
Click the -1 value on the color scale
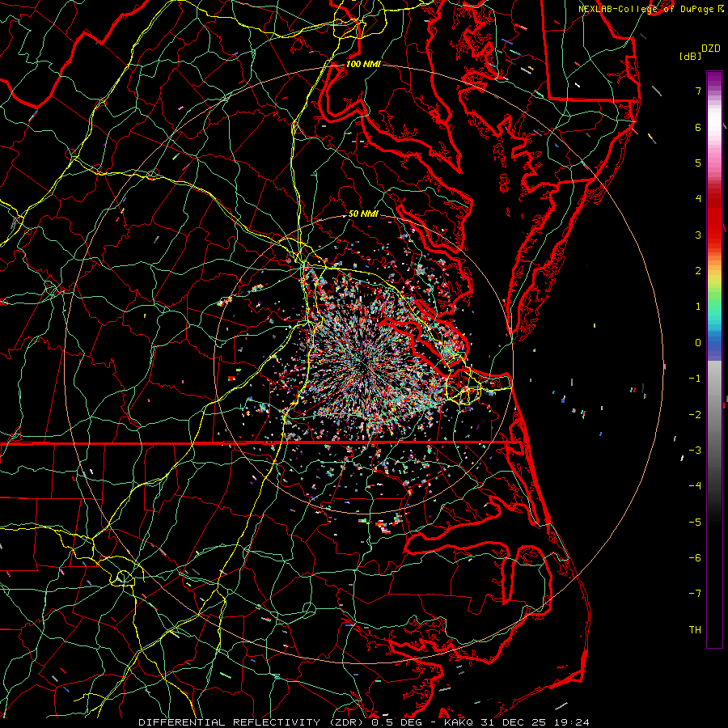[695, 379]
